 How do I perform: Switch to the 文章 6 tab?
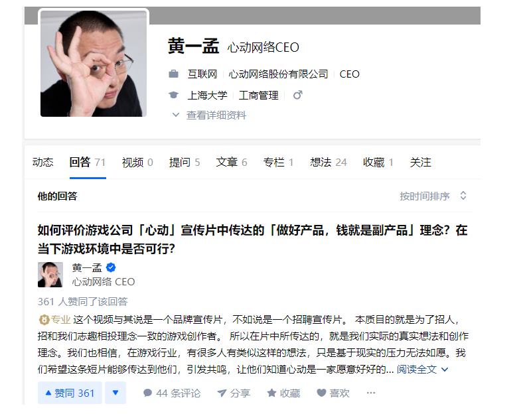[232, 163]
